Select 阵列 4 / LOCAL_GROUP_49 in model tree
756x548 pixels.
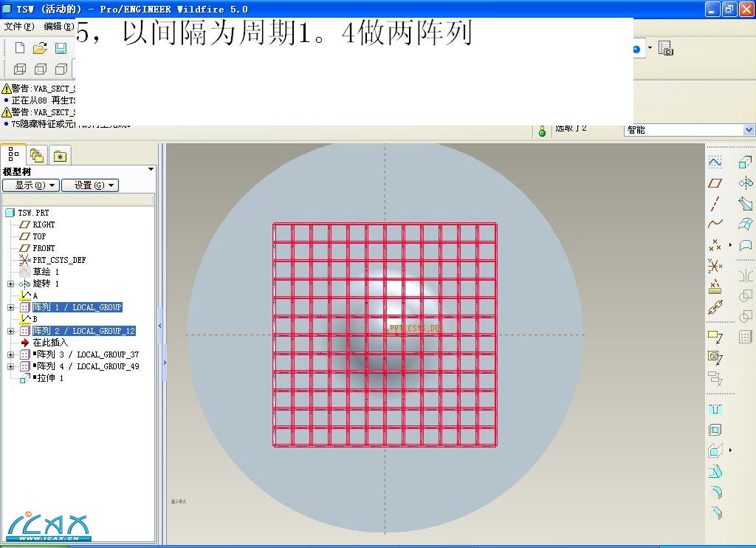pos(87,366)
